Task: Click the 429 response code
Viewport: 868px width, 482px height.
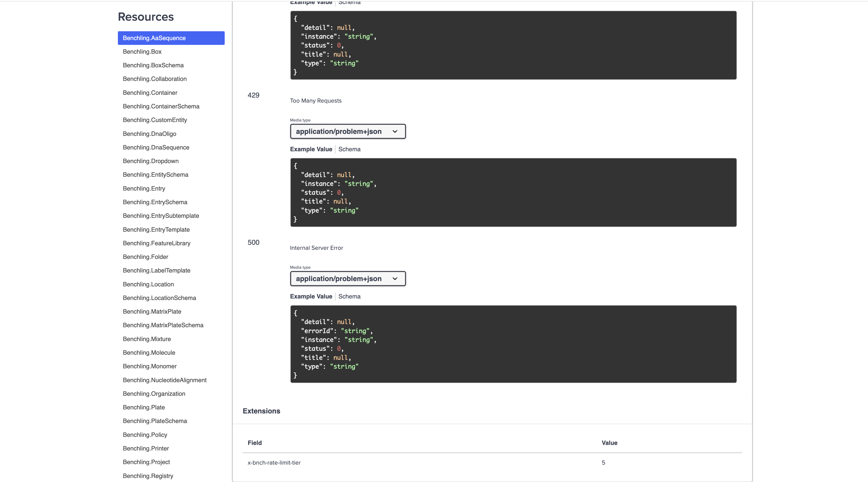Action: point(253,96)
